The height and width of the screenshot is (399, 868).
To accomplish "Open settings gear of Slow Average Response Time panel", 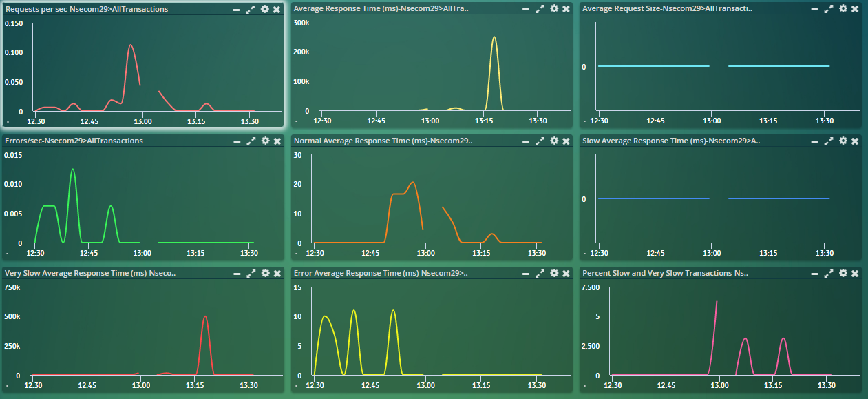I will pyautogui.click(x=843, y=141).
